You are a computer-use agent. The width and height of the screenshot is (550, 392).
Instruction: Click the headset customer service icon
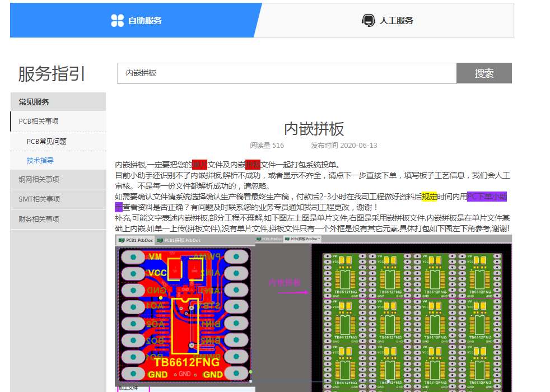pos(368,21)
